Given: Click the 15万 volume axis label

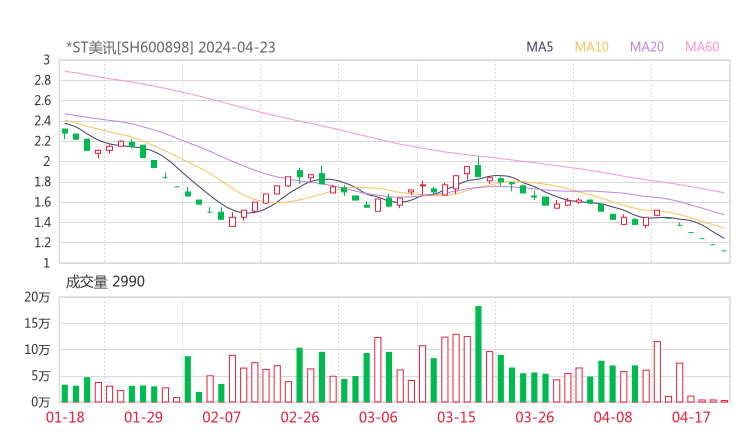Looking at the screenshot, I should [37, 323].
